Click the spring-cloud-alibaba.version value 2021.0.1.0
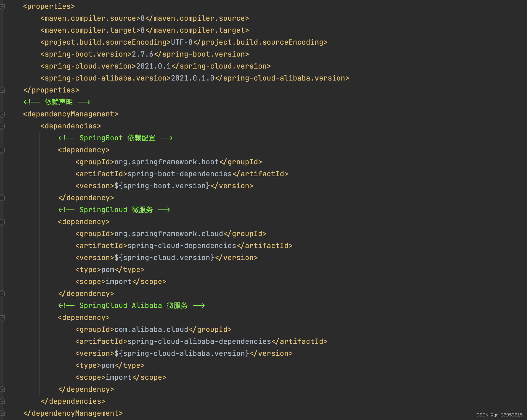The image size is (527, 420). [x=192, y=78]
